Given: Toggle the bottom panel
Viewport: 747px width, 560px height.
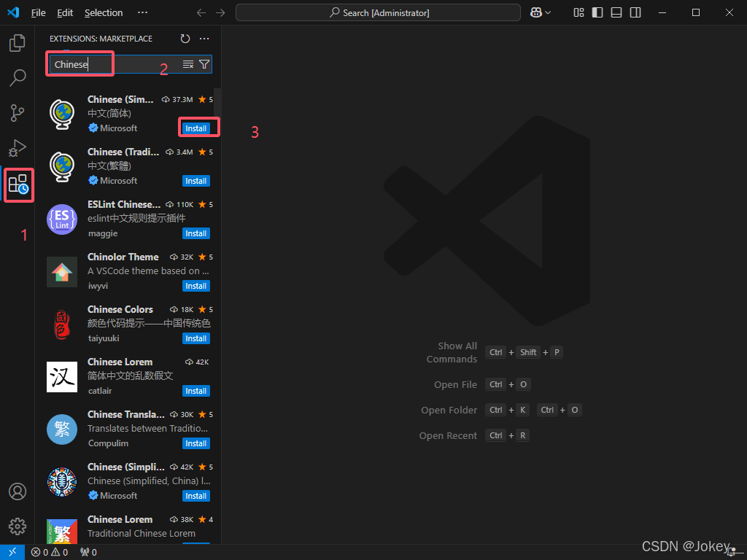Looking at the screenshot, I should [616, 13].
